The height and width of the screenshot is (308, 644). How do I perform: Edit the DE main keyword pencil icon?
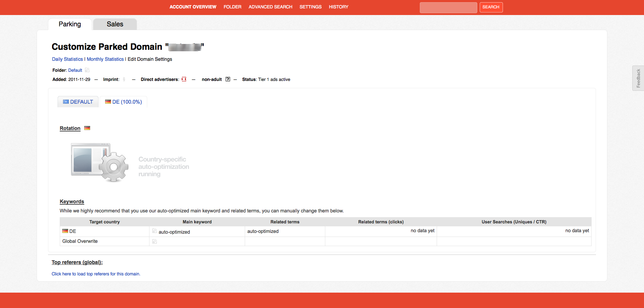coord(155,231)
